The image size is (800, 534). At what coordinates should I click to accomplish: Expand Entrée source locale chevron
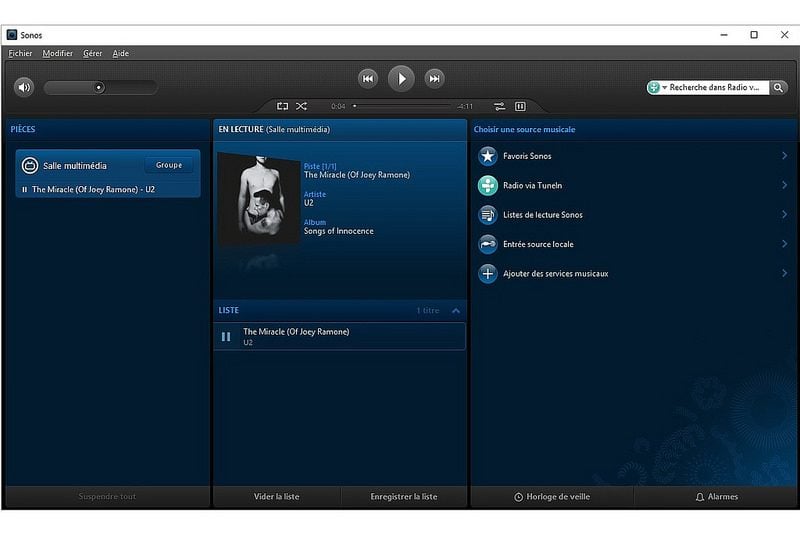click(x=784, y=244)
